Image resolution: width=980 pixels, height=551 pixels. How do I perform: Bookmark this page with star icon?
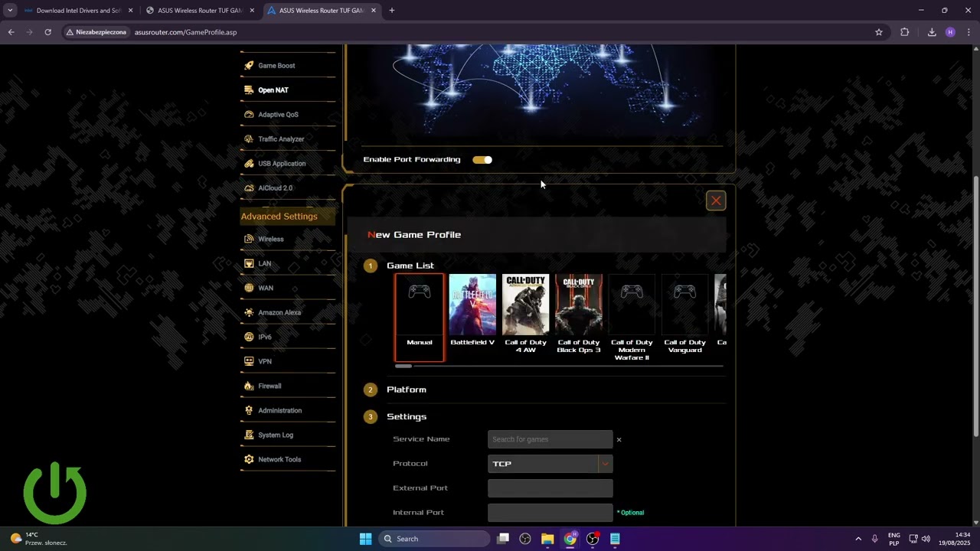(879, 32)
